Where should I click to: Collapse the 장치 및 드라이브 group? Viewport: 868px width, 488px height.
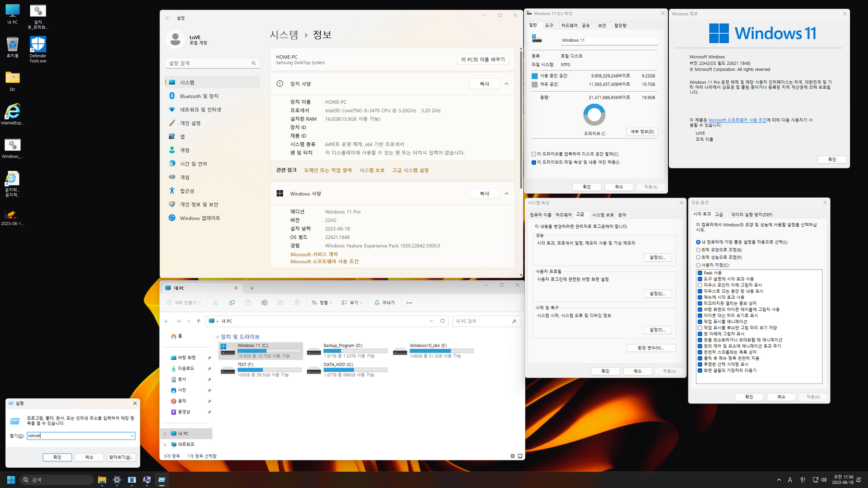[218, 337]
